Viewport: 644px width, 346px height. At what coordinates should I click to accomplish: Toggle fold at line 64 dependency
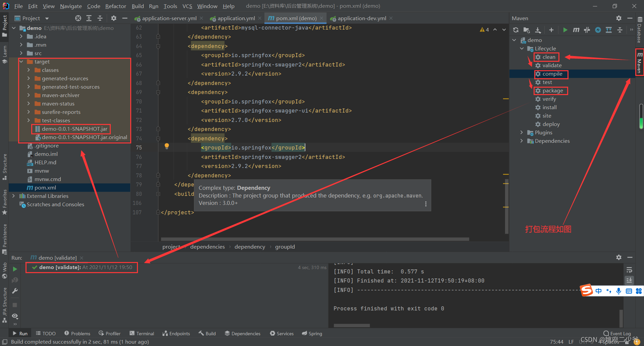tap(158, 46)
